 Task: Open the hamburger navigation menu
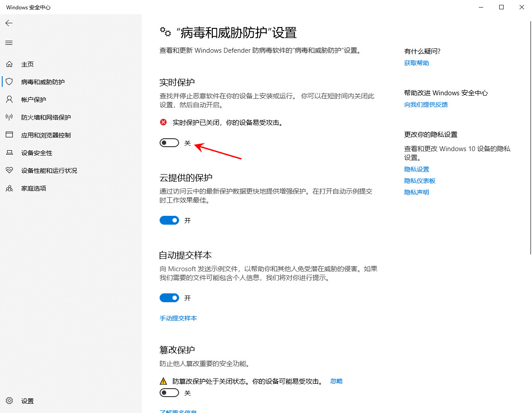pyautogui.click(x=9, y=43)
